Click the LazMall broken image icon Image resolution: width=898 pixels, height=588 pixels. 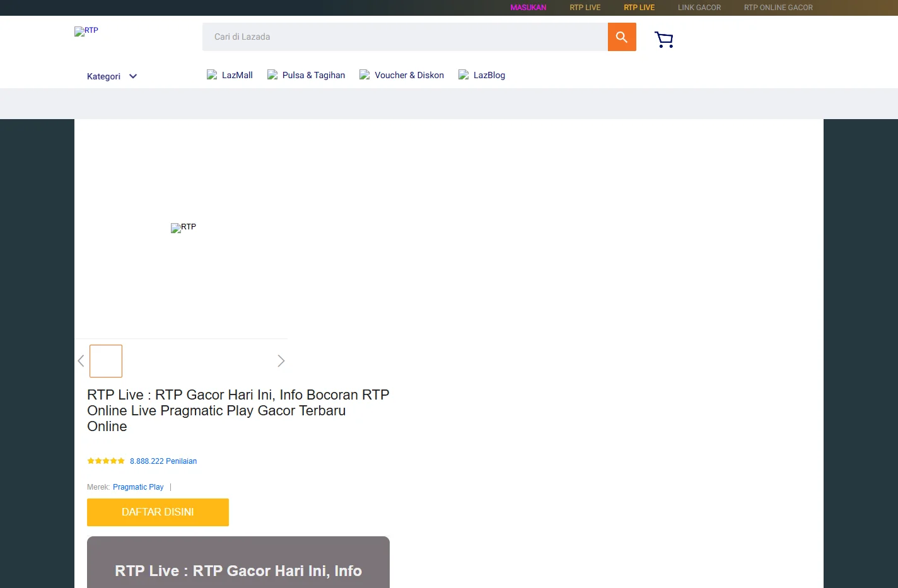pos(212,74)
